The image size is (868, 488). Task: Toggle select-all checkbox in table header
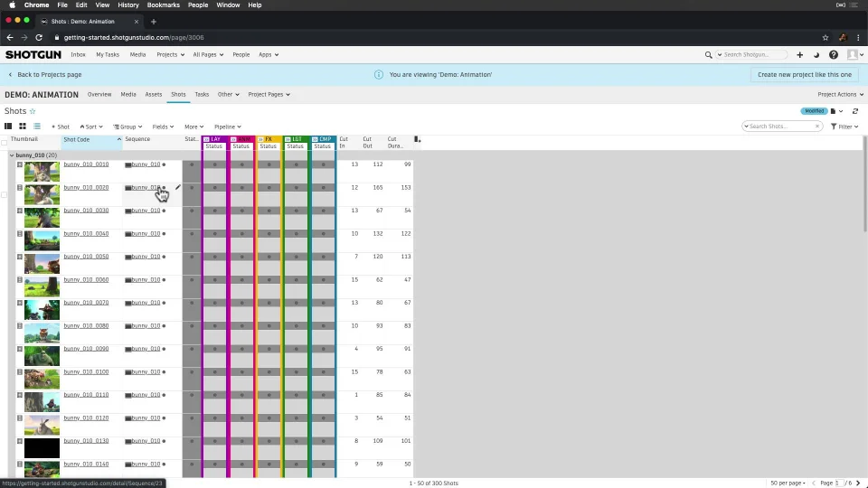4,143
